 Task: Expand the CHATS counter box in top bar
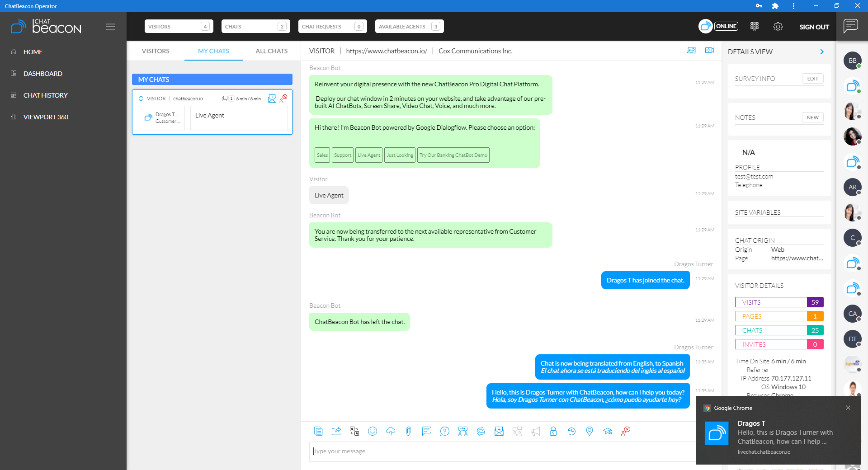[x=255, y=26]
